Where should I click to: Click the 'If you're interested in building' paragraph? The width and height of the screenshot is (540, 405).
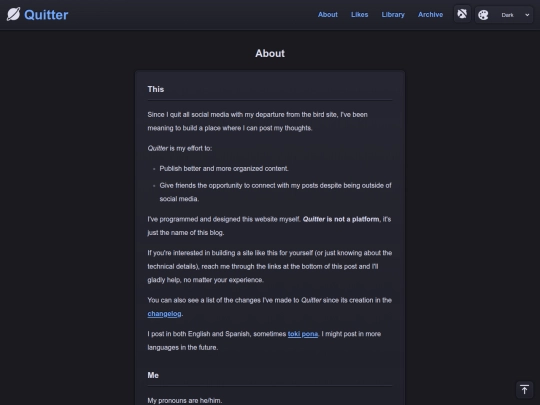(270, 266)
